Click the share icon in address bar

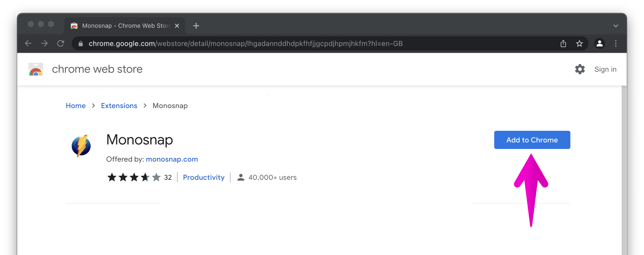pyautogui.click(x=563, y=43)
